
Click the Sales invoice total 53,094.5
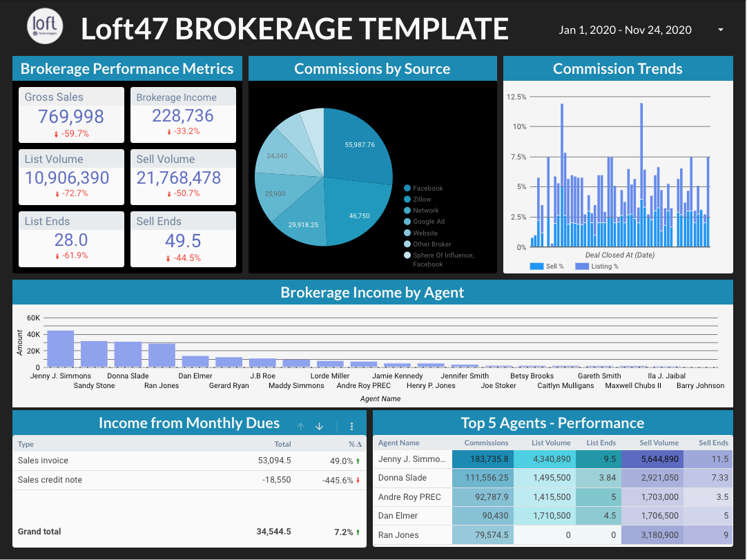274,461
